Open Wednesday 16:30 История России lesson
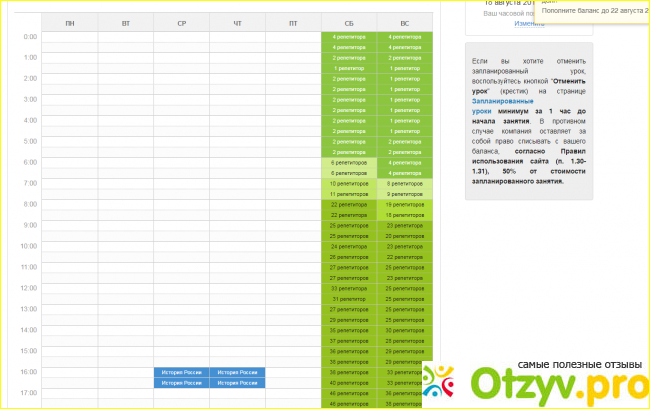 tap(181, 383)
